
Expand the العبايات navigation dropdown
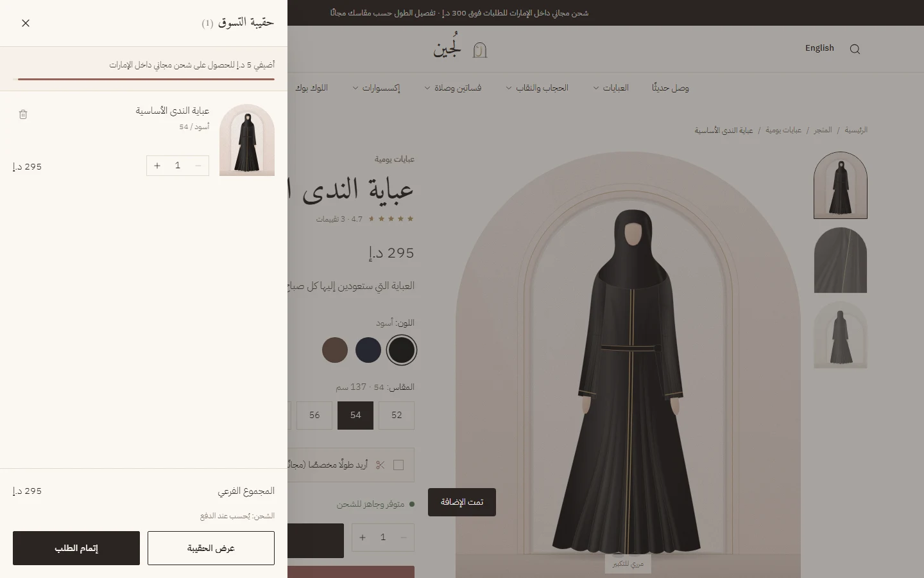coord(611,88)
